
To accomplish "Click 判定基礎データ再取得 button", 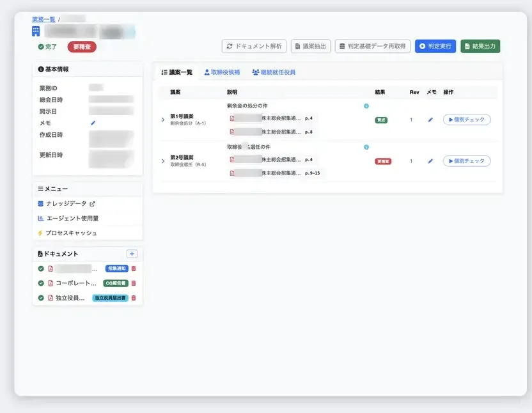I will 373,46.
